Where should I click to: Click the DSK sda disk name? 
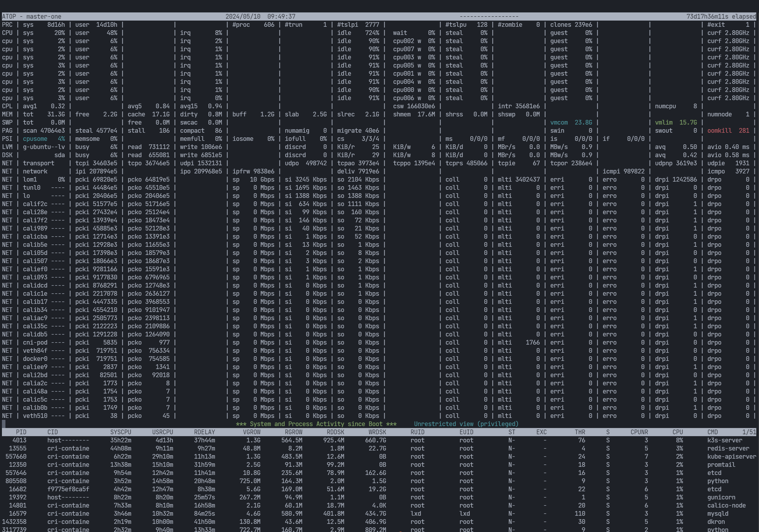[x=59, y=155]
